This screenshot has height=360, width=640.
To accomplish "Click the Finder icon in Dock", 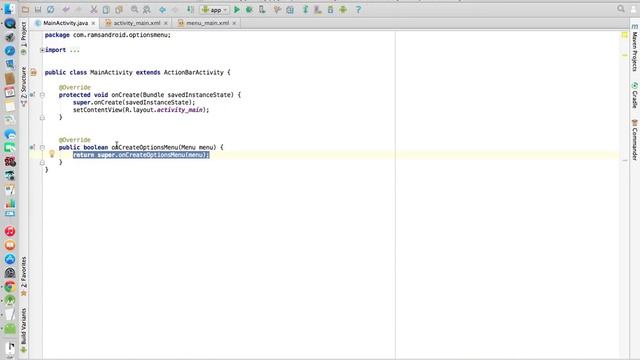I will [x=10, y=9].
